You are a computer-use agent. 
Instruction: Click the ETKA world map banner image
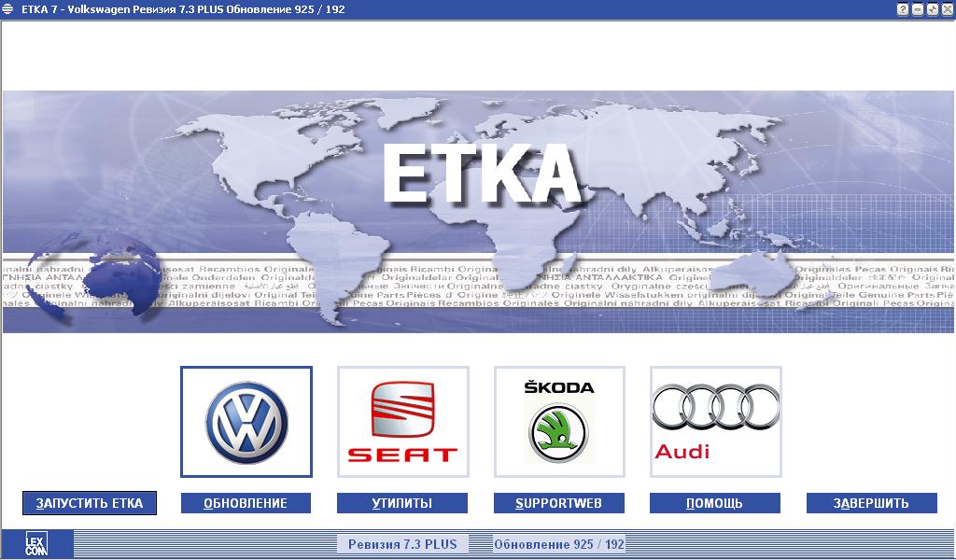478,212
